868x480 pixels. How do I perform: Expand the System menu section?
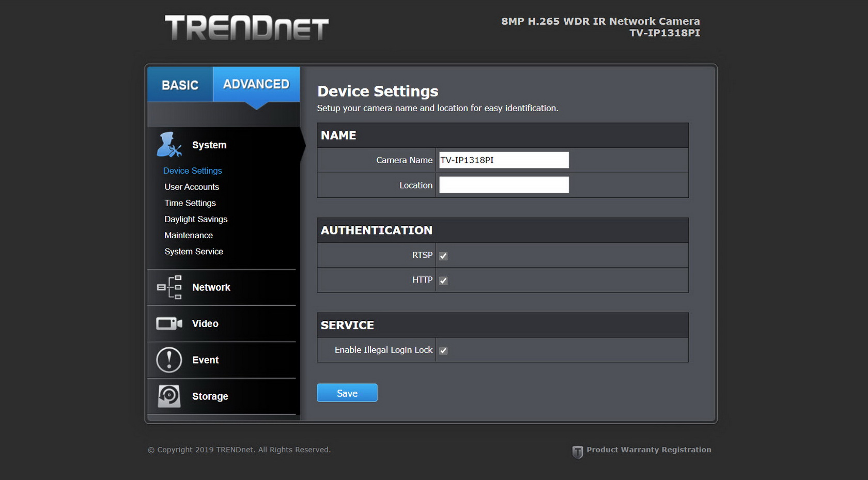224,145
